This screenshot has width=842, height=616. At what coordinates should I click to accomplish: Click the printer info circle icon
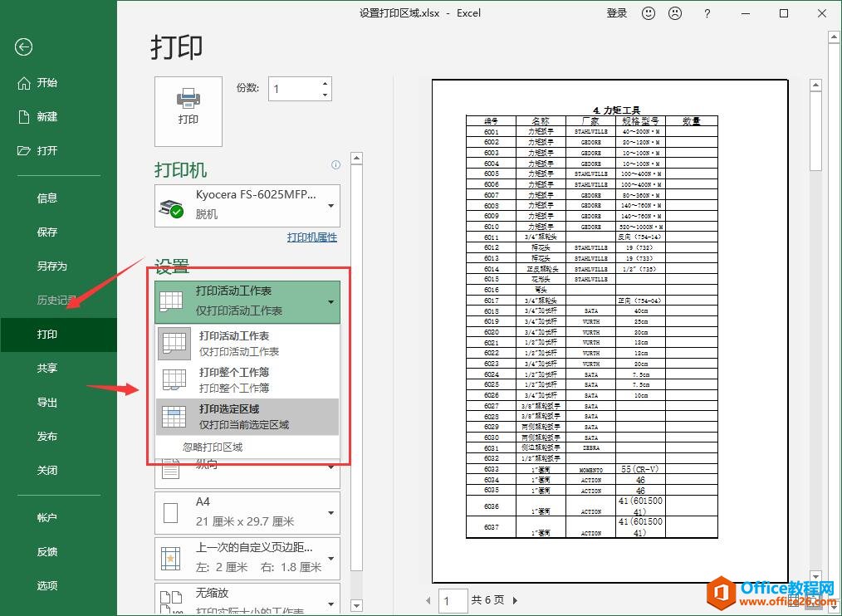click(x=335, y=165)
